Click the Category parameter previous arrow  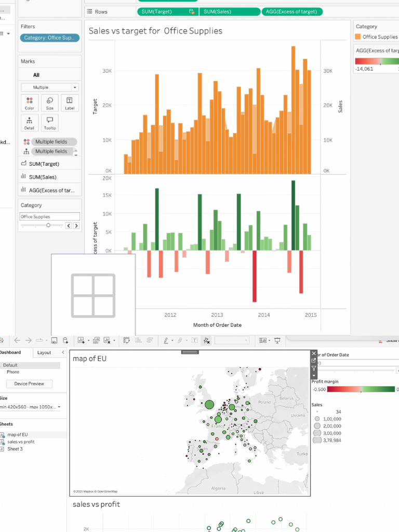69,225
